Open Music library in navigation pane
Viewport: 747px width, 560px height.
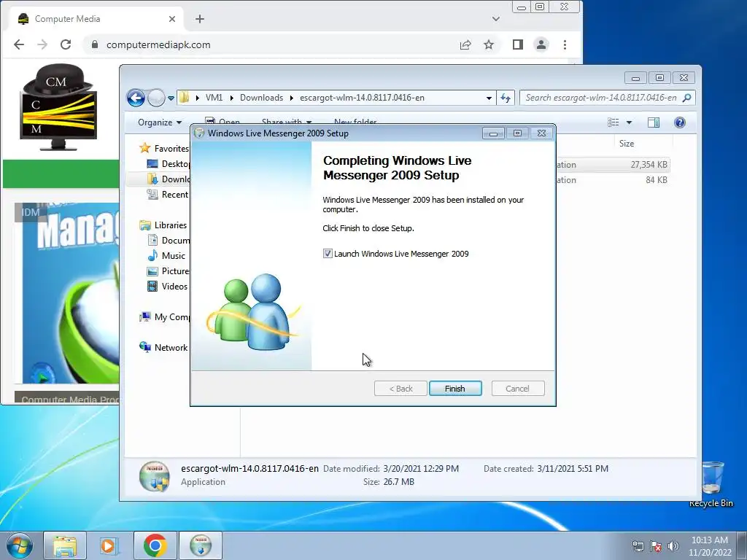166,256
